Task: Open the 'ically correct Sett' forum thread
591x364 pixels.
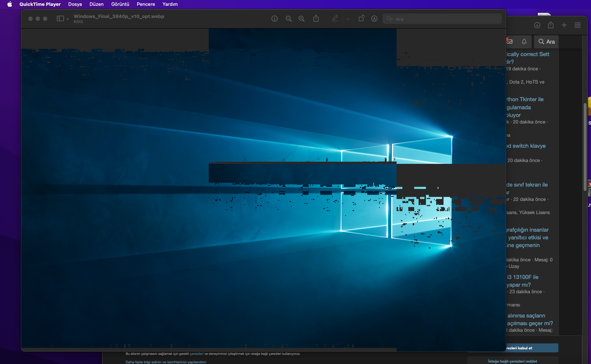Action: tap(528, 54)
